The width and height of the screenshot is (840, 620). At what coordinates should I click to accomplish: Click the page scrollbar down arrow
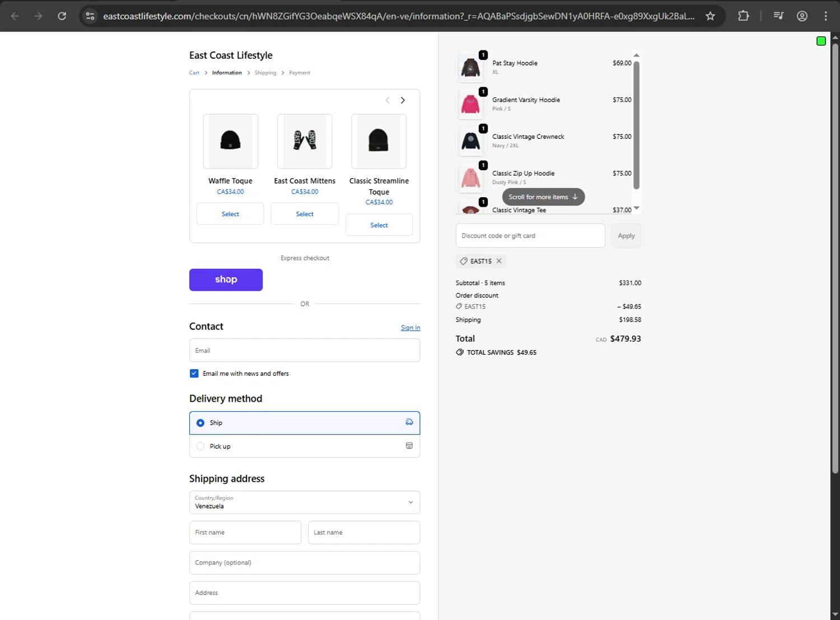[835, 614]
